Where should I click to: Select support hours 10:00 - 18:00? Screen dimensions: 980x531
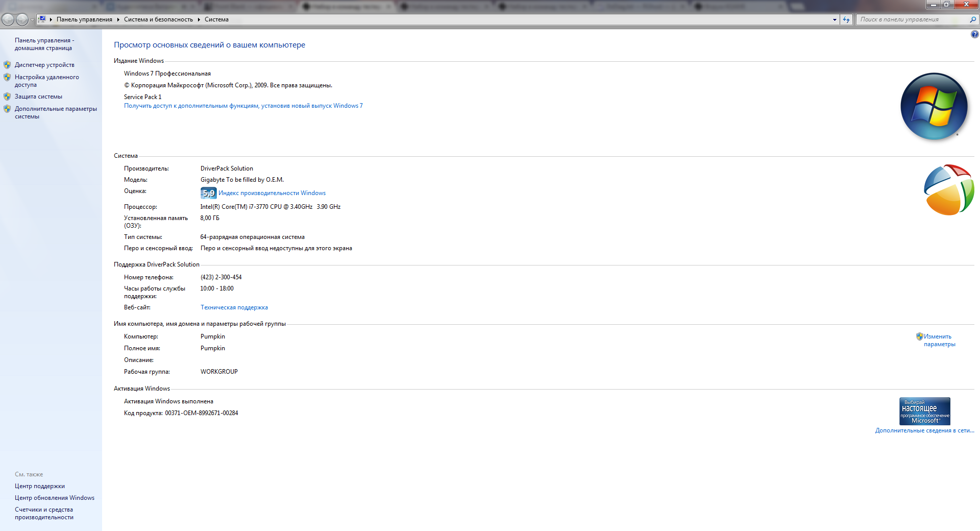coord(217,288)
